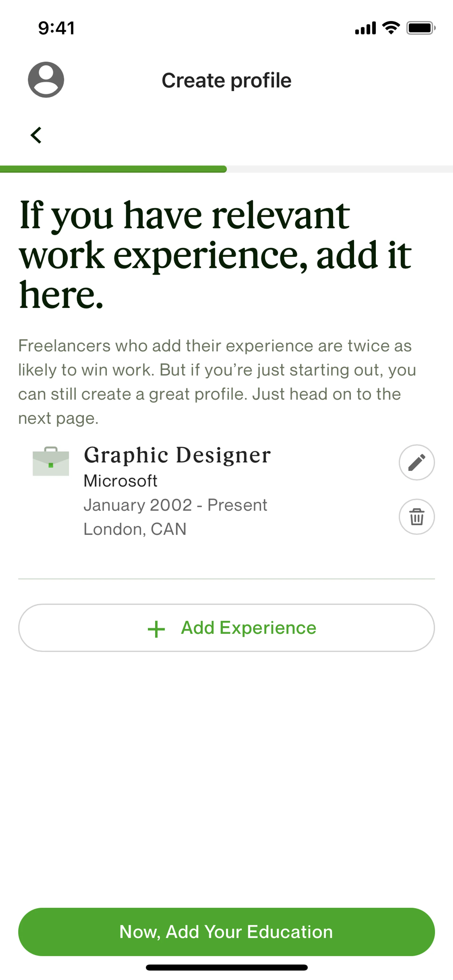The image size is (453, 980).
Task: Edit the Graphic Designer experience with the pencil
Action: (416, 462)
